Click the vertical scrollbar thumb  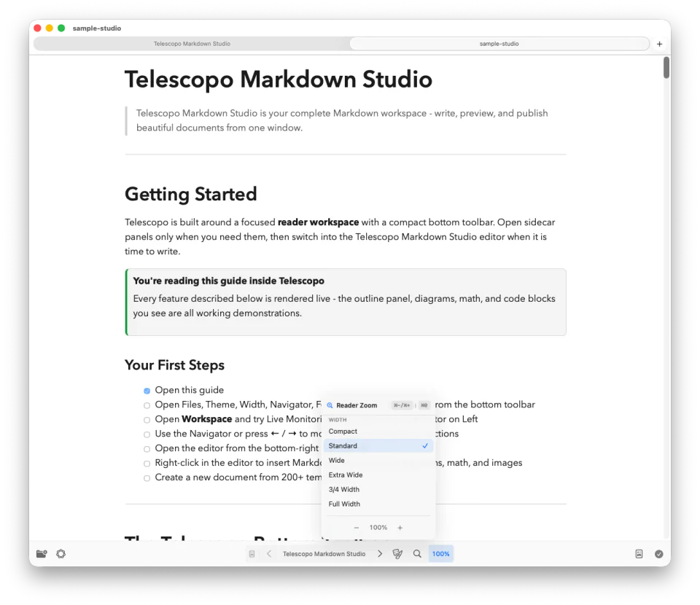[x=666, y=67]
